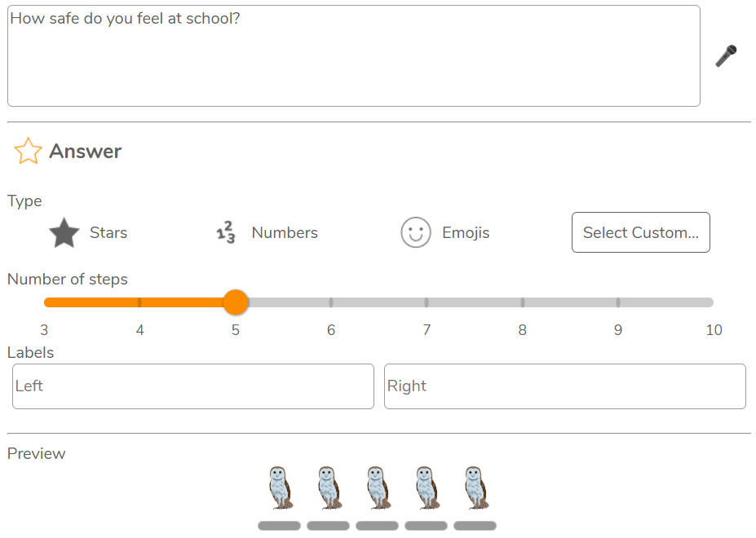
Task: Click the Numbers type label
Action: pyautogui.click(x=285, y=233)
